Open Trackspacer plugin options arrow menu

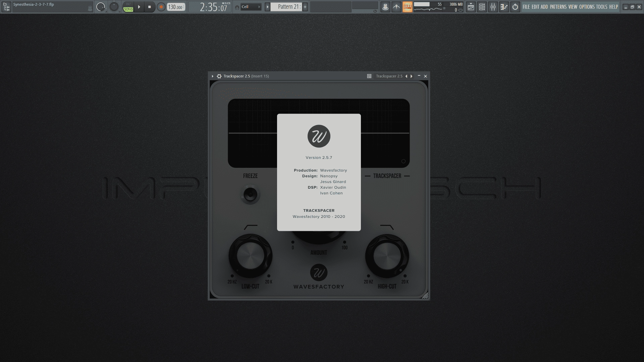pyautogui.click(x=213, y=76)
